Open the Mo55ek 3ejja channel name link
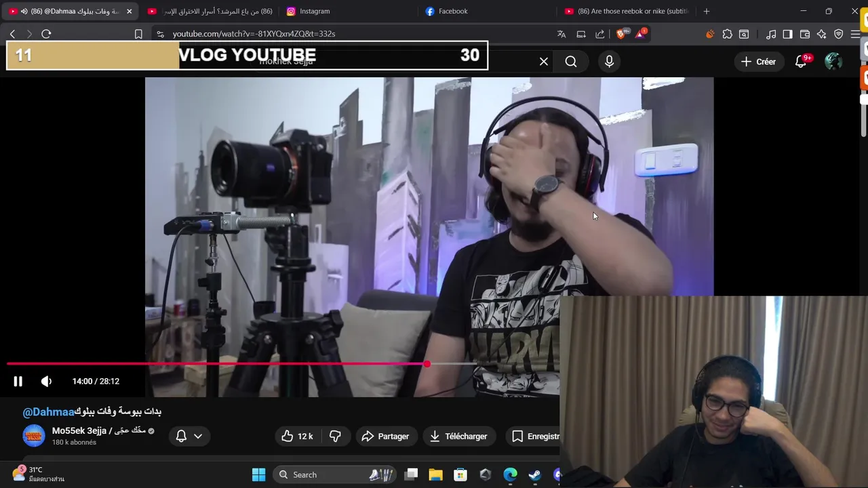 [99, 431]
